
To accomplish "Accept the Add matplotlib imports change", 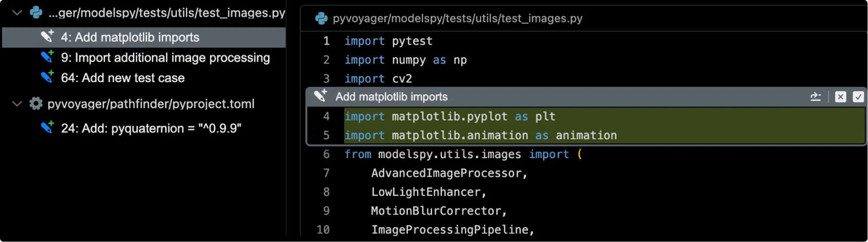I will (858, 97).
